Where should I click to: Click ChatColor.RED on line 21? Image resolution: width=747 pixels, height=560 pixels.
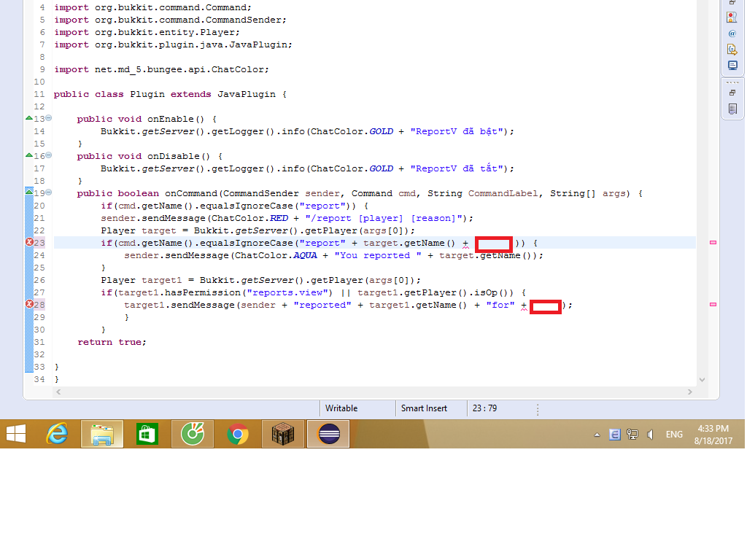pos(249,218)
